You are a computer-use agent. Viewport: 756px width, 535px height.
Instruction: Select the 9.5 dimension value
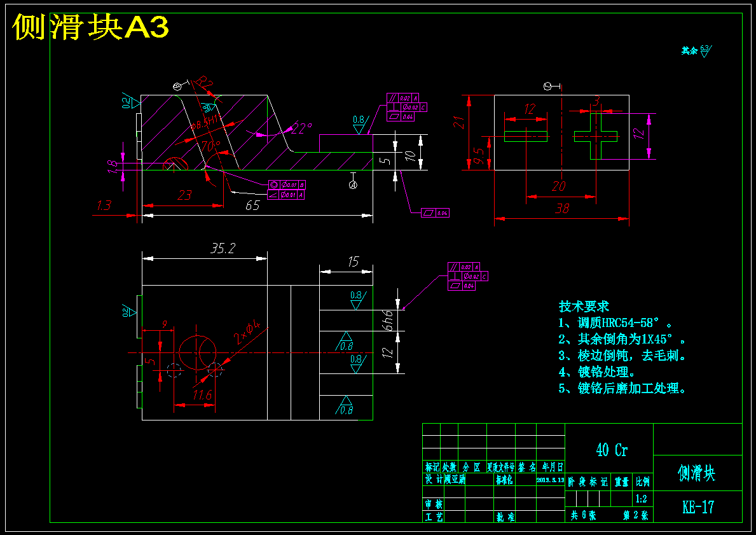[x=478, y=156]
